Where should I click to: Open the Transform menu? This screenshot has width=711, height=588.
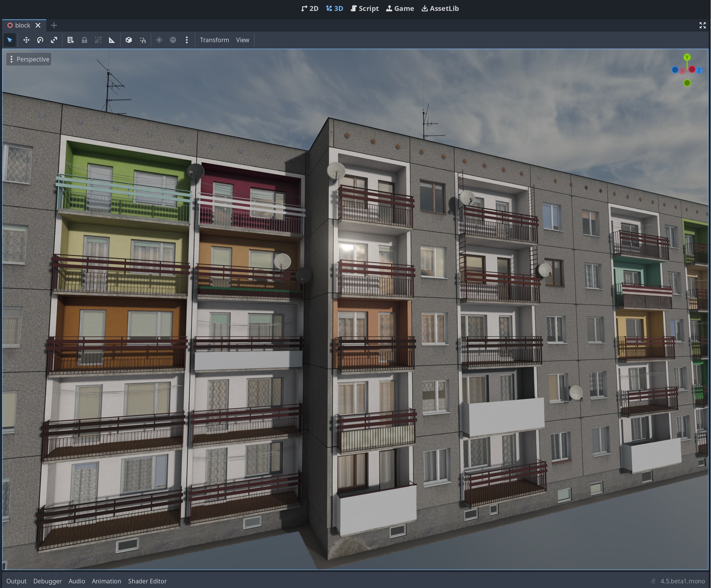point(214,40)
